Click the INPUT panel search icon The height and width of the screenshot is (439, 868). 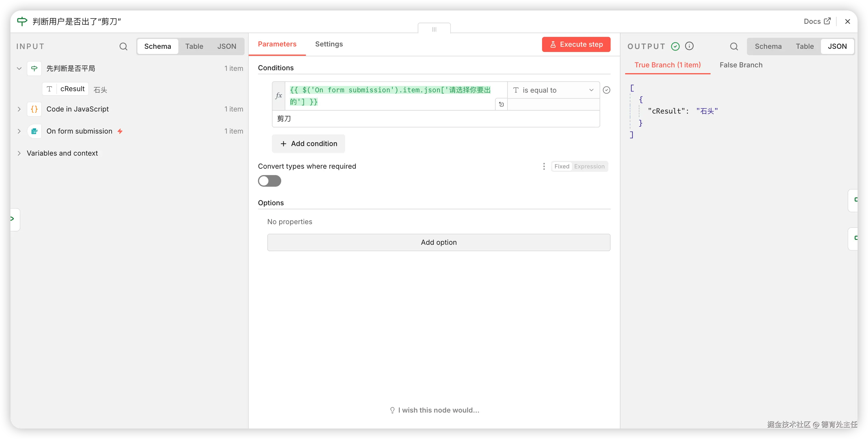pyautogui.click(x=123, y=46)
